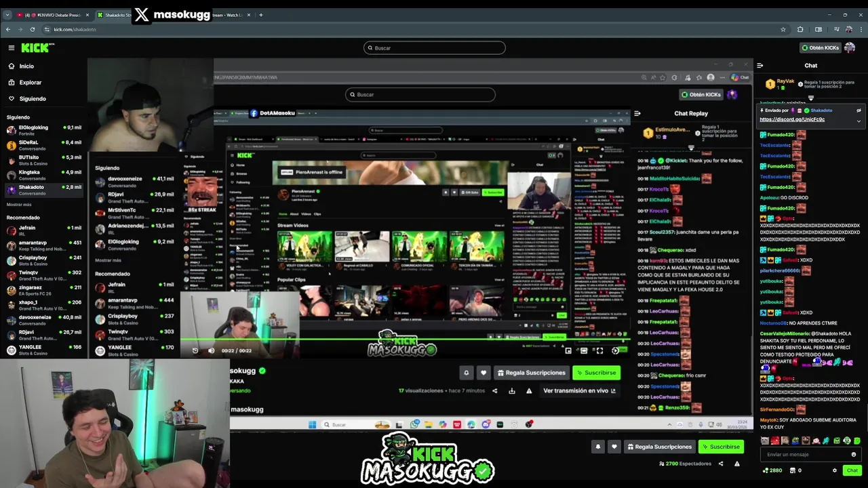This screenshot has width=868, height=488.
Task: Open Jefrain recommended channel
Action: tap(43, 230)
